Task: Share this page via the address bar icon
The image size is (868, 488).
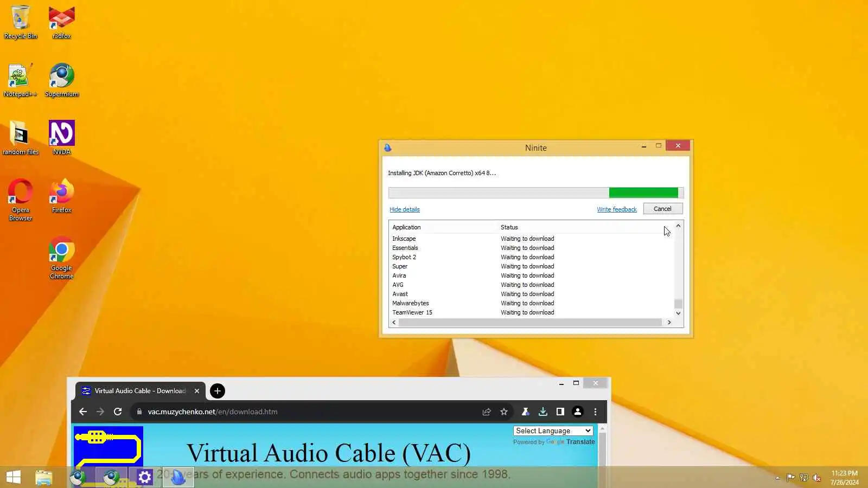Action: tap(487, 412)
